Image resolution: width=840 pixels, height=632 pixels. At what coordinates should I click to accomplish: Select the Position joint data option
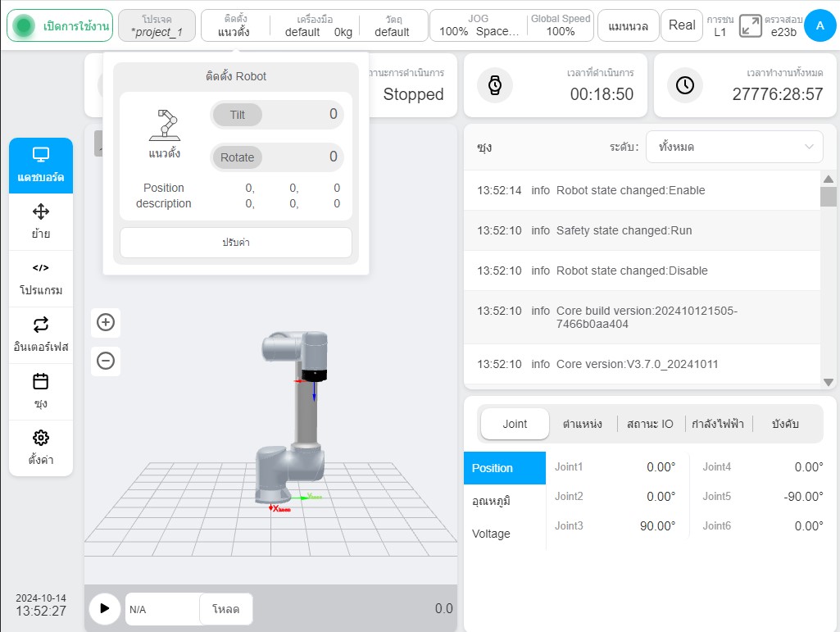[x=505, y=468]
